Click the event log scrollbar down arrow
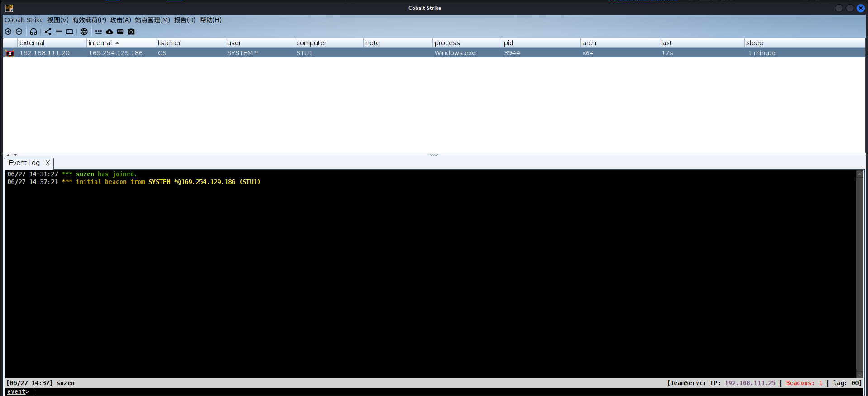Viewport: 868px width, 396px height. (x=860, y=375)
